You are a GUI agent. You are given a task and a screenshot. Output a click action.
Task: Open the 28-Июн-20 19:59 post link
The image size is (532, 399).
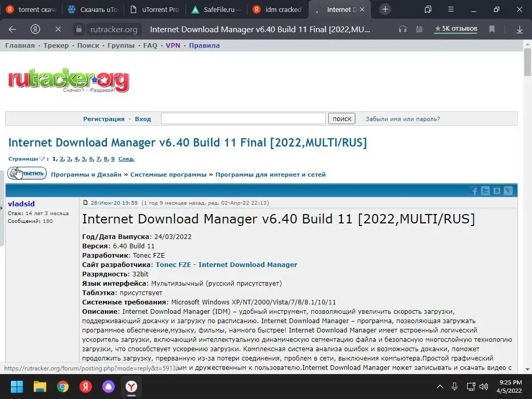(114, 203)
